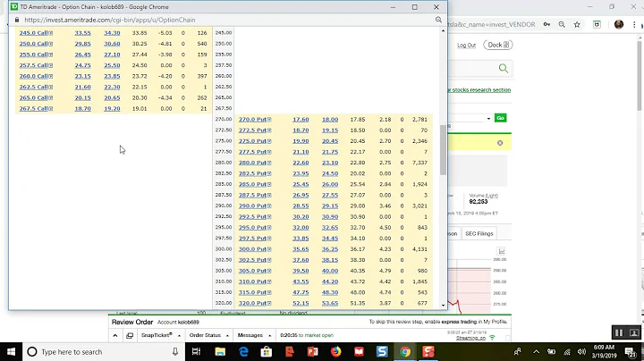Show hidden system tray icons chevron
644x361 pixels.
click(536, 351)
